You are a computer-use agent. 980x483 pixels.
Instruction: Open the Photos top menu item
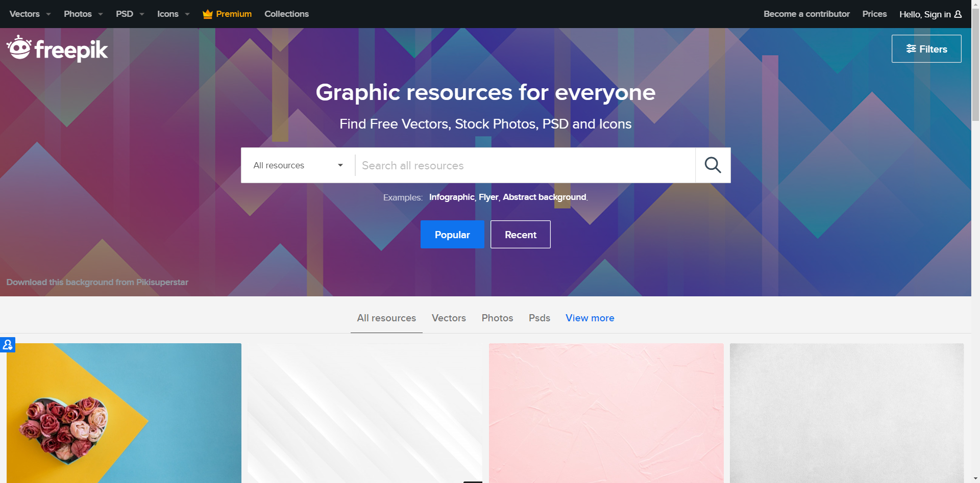pyautogui.click(x=78, y=14)
